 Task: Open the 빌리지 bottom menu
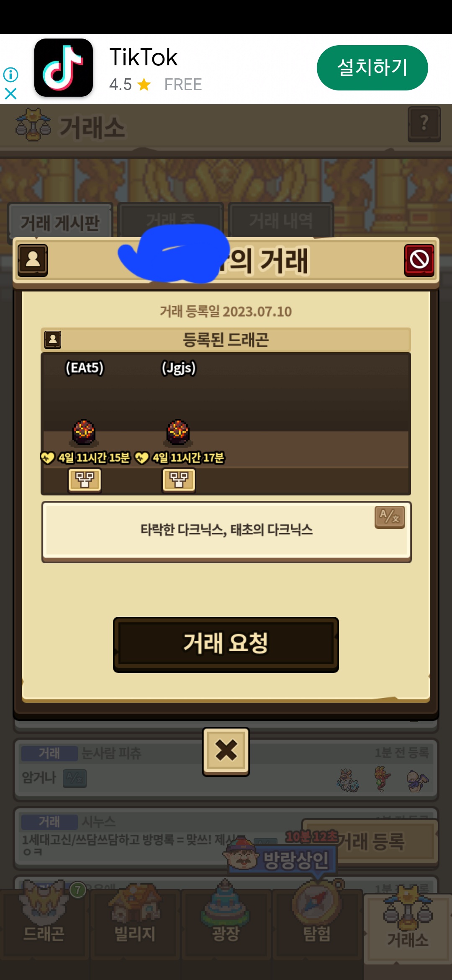tap(135, 917)
